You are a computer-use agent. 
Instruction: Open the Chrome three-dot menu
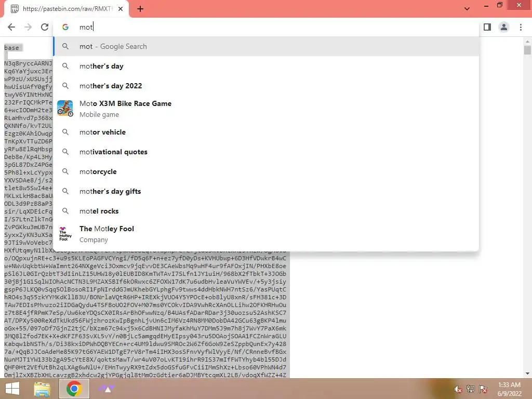point(521,27)
